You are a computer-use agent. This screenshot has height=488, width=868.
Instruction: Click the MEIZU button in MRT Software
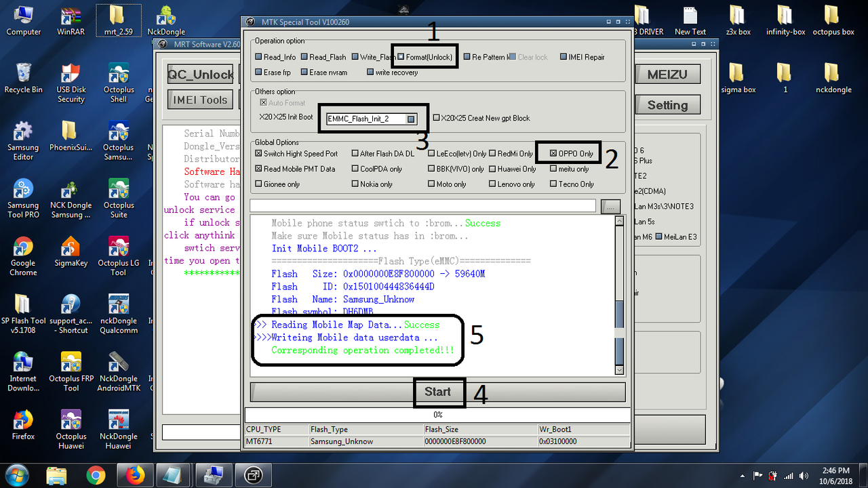(667, 75)
